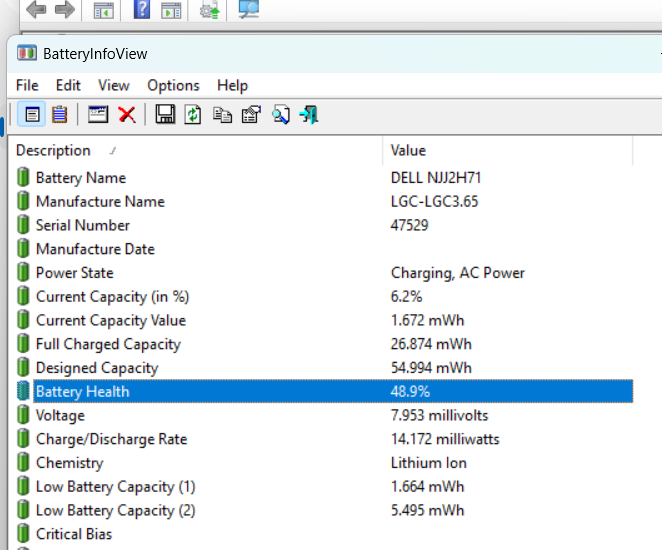The height and width of the screenshot is (550, 662).
Task: Click the action pane icon beside the help icon
Action: point(171,11)
